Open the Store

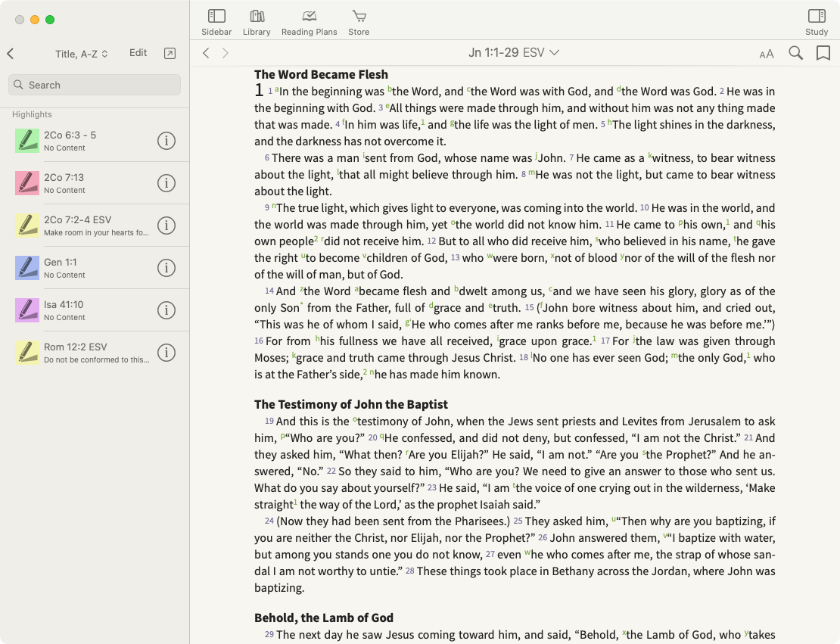[359, 22]
